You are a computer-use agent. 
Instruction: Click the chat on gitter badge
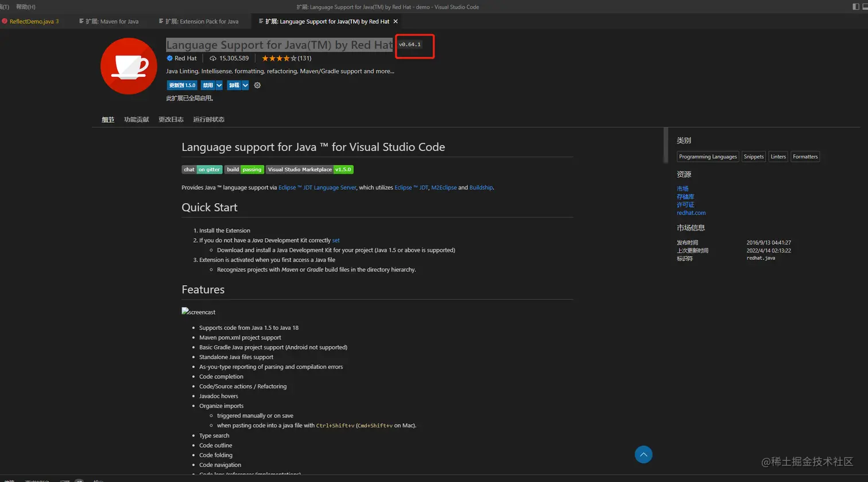(202, 169)
